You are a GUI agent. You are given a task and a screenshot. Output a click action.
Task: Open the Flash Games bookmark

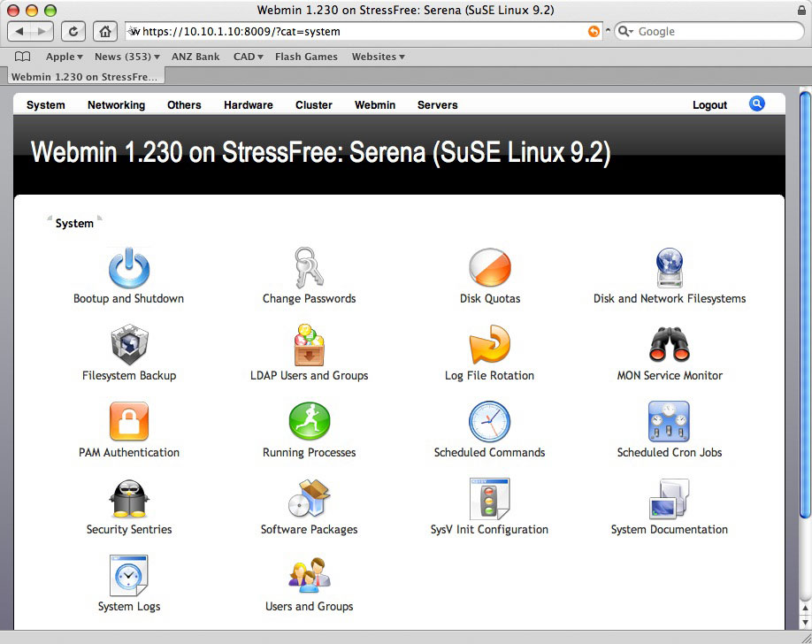coord(306,57)
